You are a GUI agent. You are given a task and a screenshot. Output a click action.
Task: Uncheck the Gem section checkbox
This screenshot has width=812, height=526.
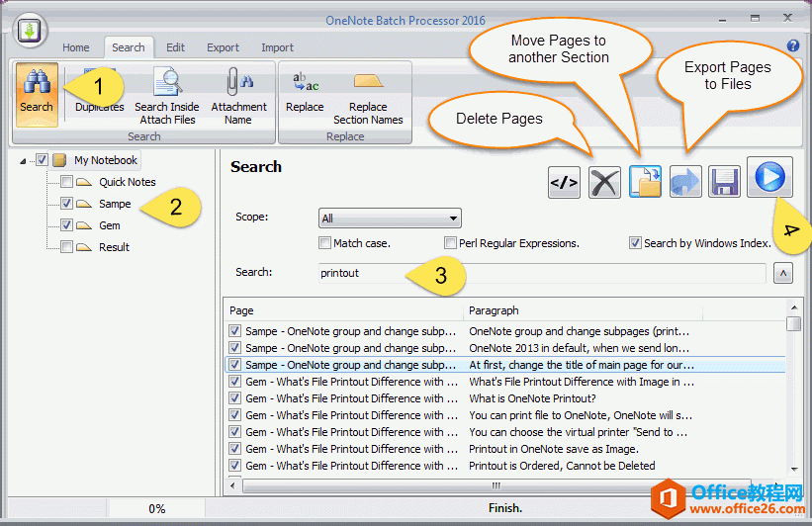tap(66, 225)
